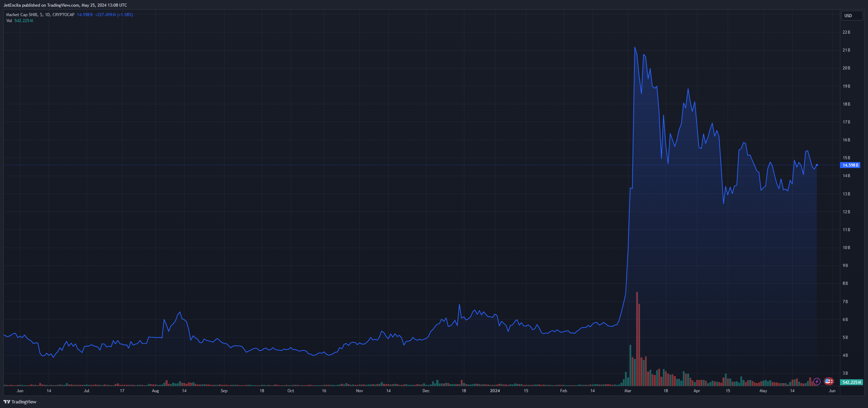Click the 21 B price axis label

point(846,50)
